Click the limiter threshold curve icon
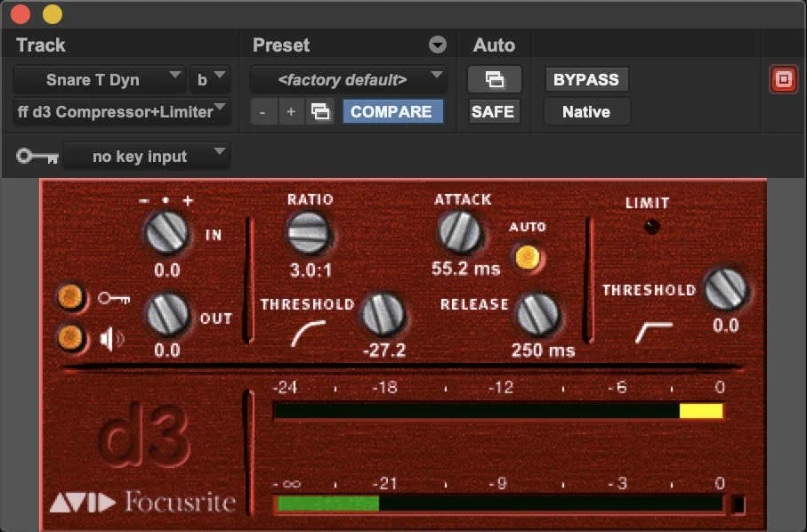 tap(654, 333)
